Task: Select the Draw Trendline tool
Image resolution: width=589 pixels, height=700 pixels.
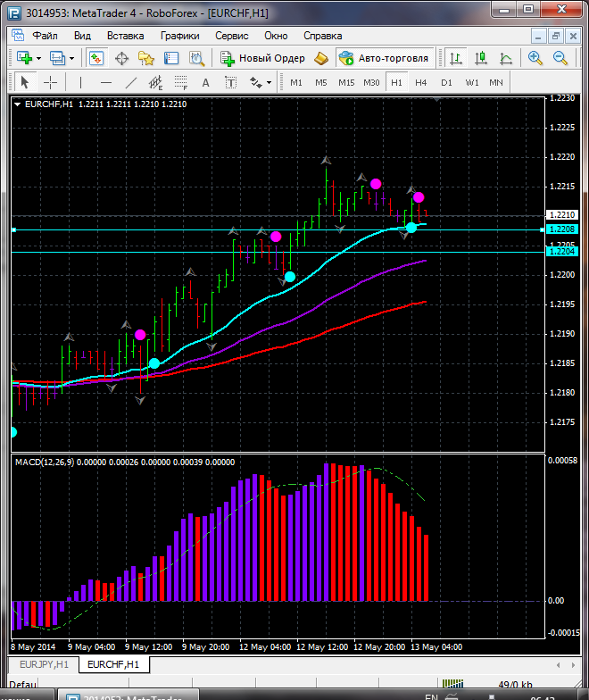Action: tap(131, 82)
